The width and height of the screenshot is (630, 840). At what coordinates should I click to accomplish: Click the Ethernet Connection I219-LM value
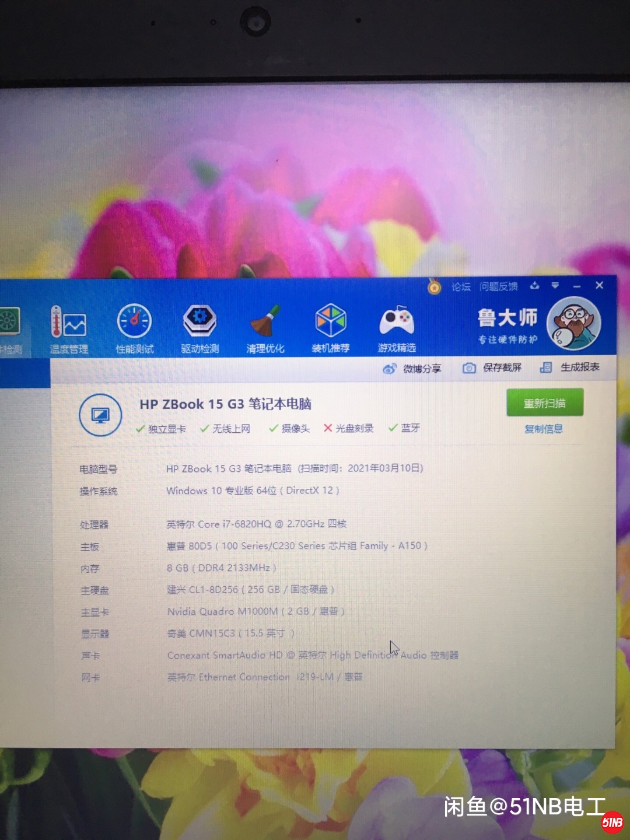265,677
